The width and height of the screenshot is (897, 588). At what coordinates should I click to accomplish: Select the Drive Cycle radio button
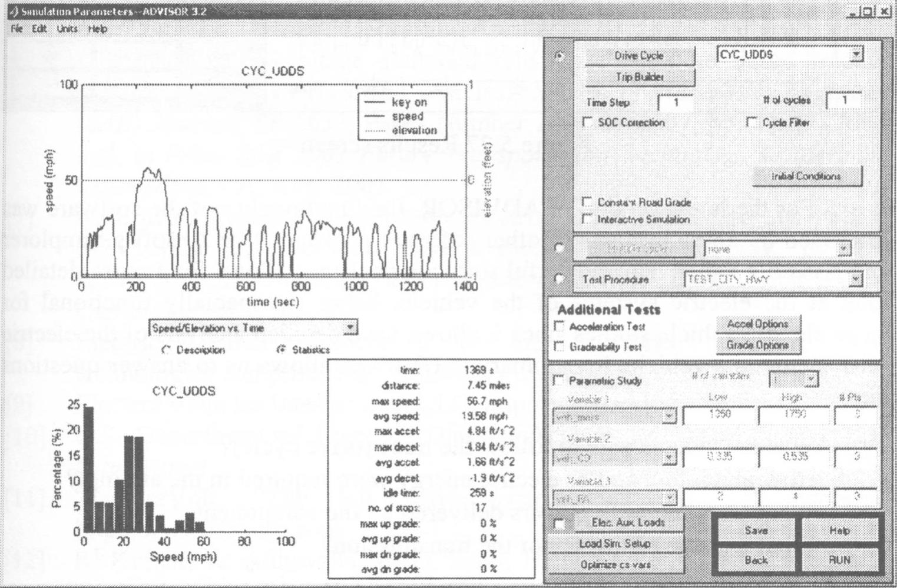(560, 57)
